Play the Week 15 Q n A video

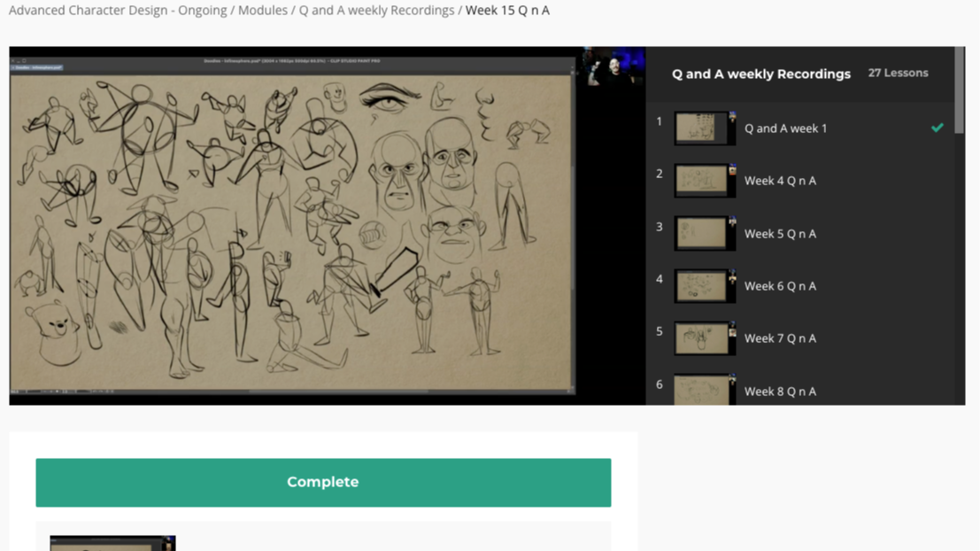click(327, 225)
